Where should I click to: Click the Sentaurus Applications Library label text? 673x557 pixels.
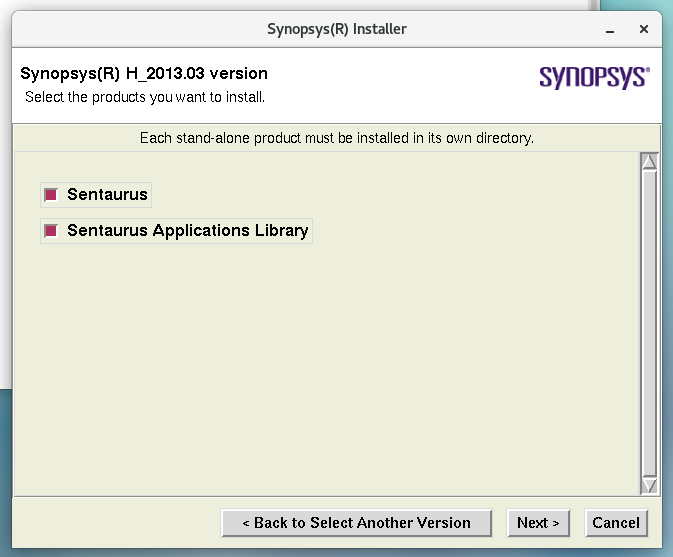[x=187, y=231]
